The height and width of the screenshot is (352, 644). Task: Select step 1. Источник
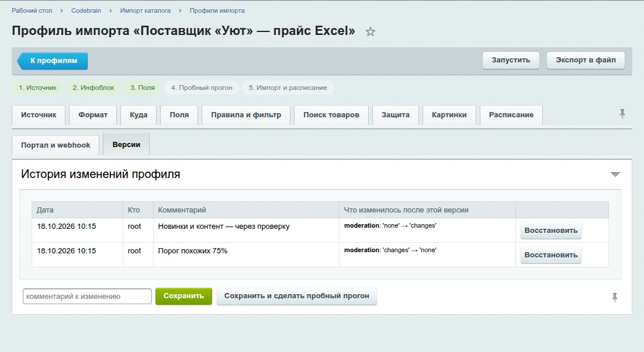[38, 88]
